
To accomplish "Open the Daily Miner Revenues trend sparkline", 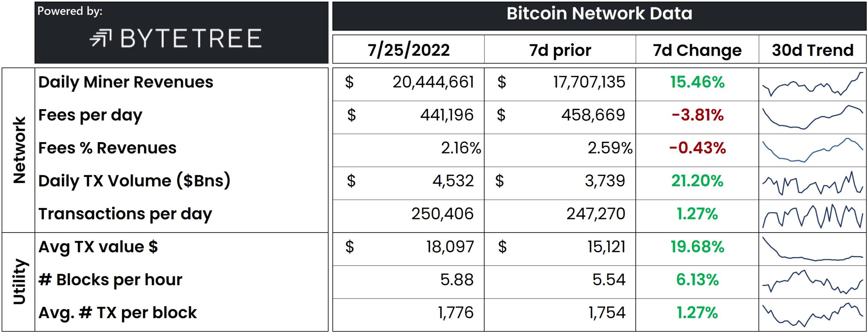I will 812,84.
